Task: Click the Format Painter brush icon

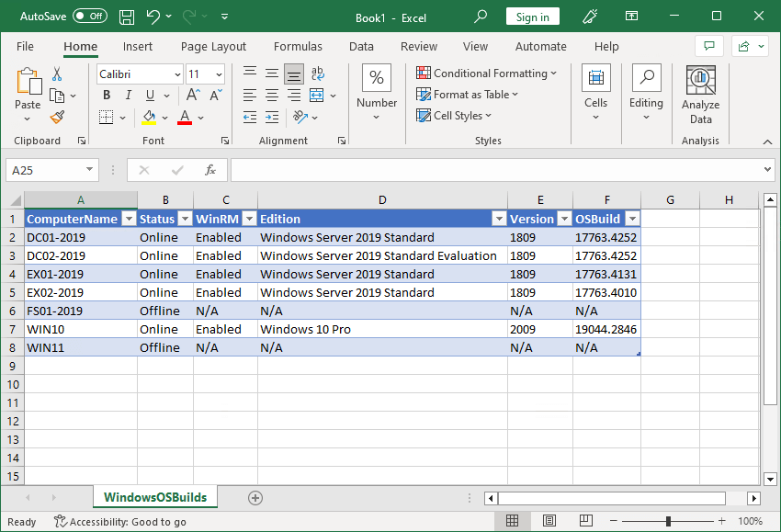Action: pos(57,117)
